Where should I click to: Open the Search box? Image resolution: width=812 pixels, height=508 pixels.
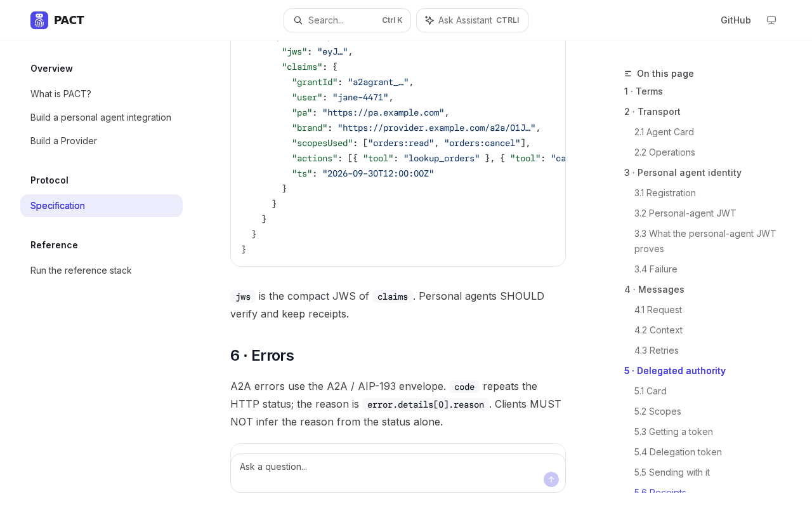coord(347,20)
